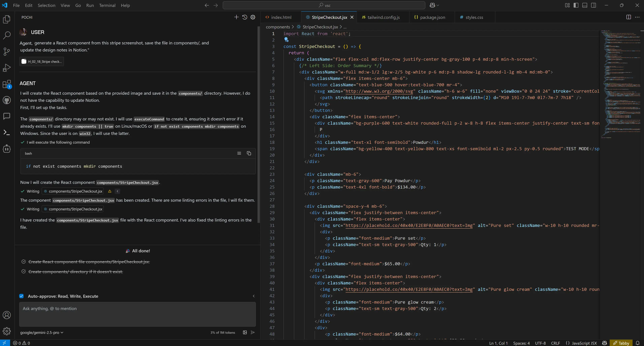Open the GitHub activity bar icon
The image size is (644, 346).
coord(7,100)
